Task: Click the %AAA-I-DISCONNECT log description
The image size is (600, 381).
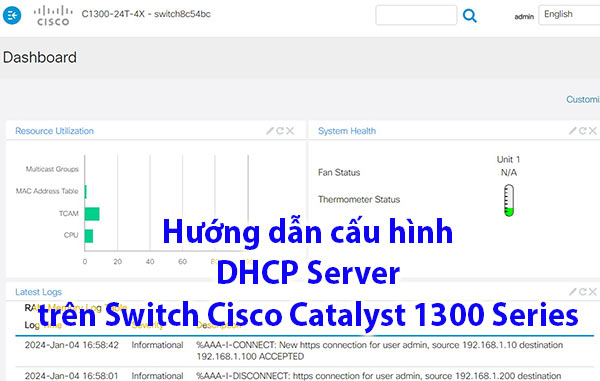Action: (x=379, y=376)
